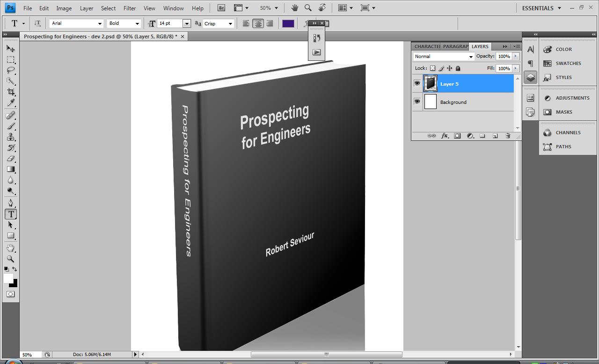
Task: Select the Horizontal Type tool
Action: coord(10,214)
